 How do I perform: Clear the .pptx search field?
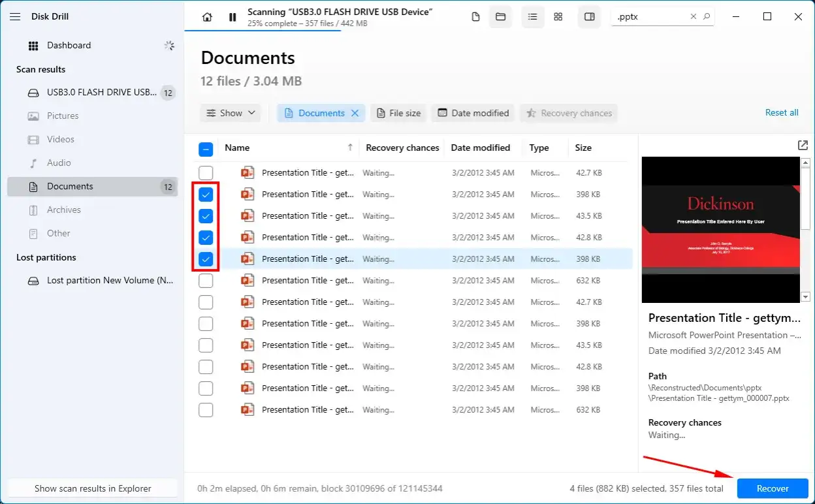pos(694,16)
